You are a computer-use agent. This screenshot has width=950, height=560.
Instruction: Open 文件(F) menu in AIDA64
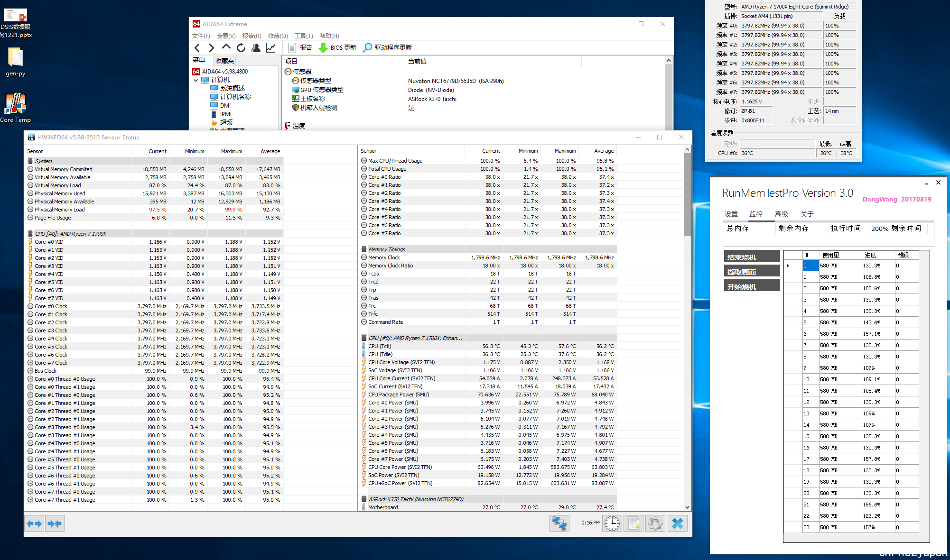coord(201,36)
